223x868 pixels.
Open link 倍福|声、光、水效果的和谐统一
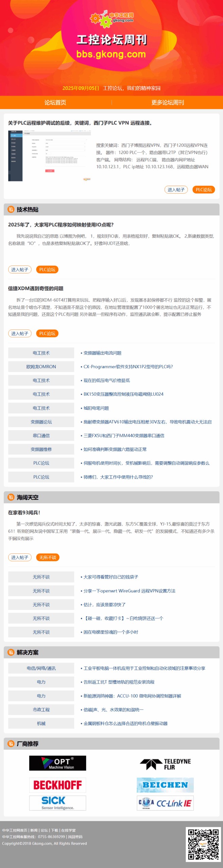click(x=113, y=709)
